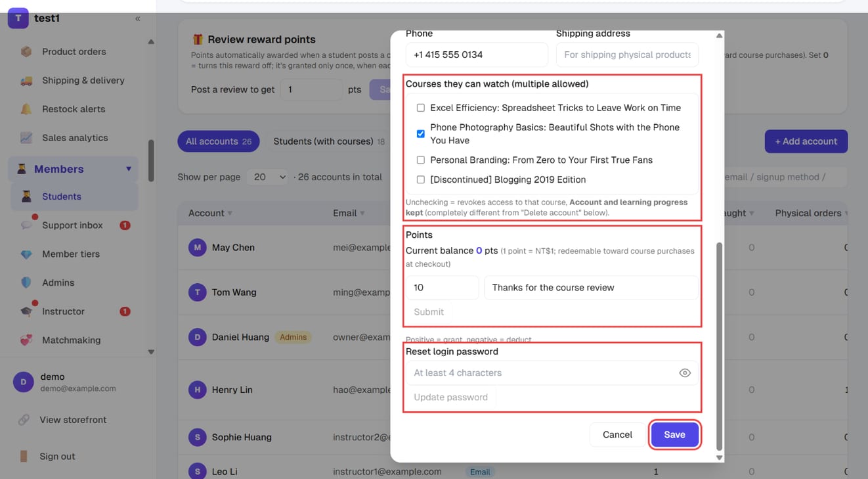This screenshot has width=868, height=479.
Task: Check the Discontinued Blogging 2019 Edition checkbox
Action: (x=421, y=179)
